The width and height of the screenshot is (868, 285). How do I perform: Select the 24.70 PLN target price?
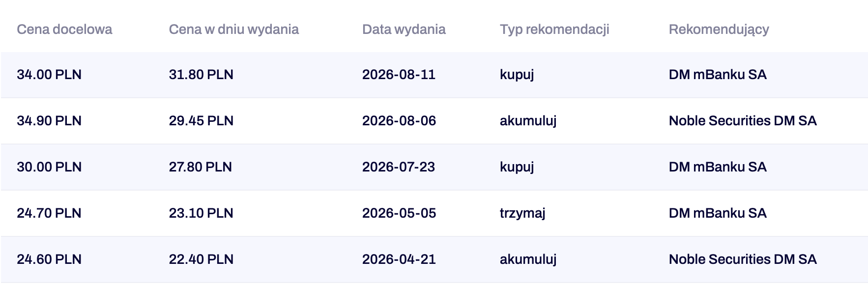coord(49,213)
